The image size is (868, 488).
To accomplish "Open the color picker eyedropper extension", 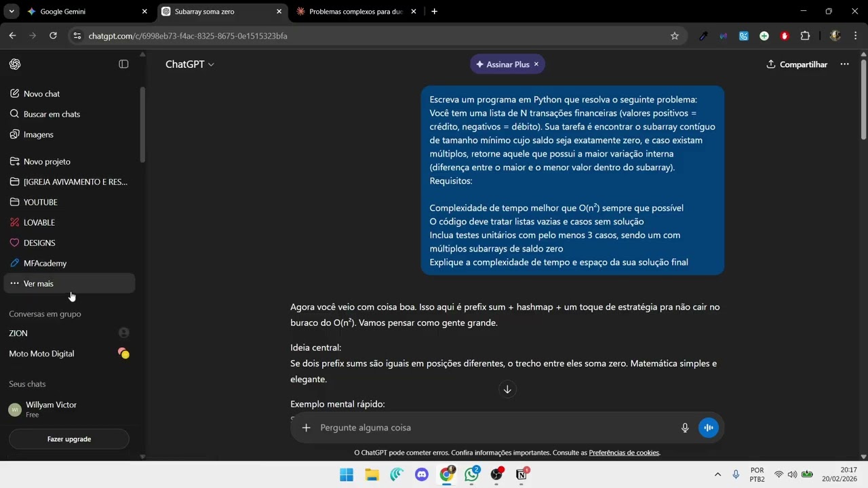I will pos(704,36).
